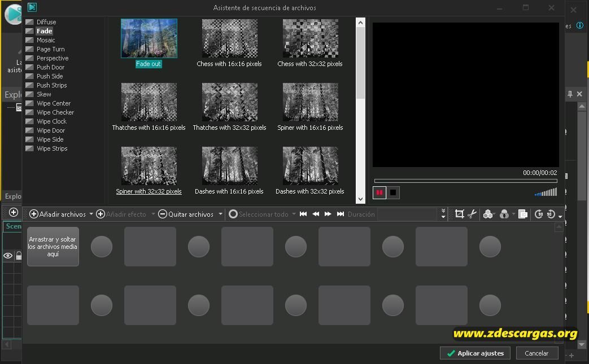This screenshot has height=364, width=589.
Task: Click the add plus icon in main window
Action: [x=14, y=212]
